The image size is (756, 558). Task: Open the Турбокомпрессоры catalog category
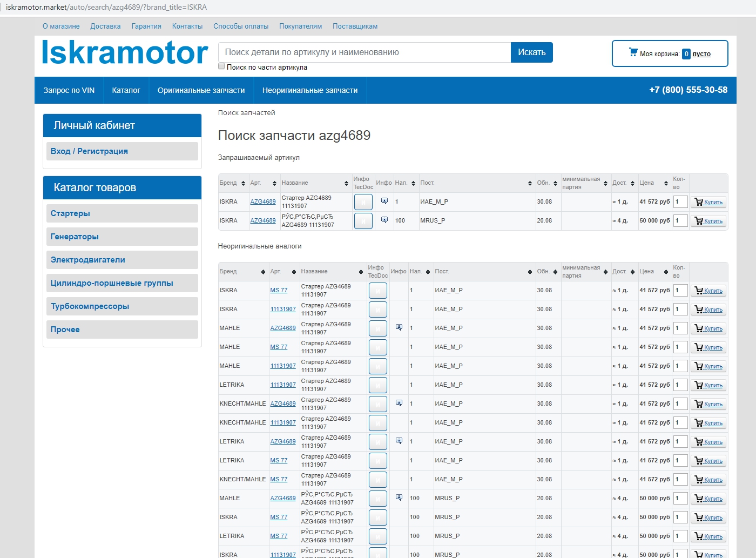[x=122, y=306]
